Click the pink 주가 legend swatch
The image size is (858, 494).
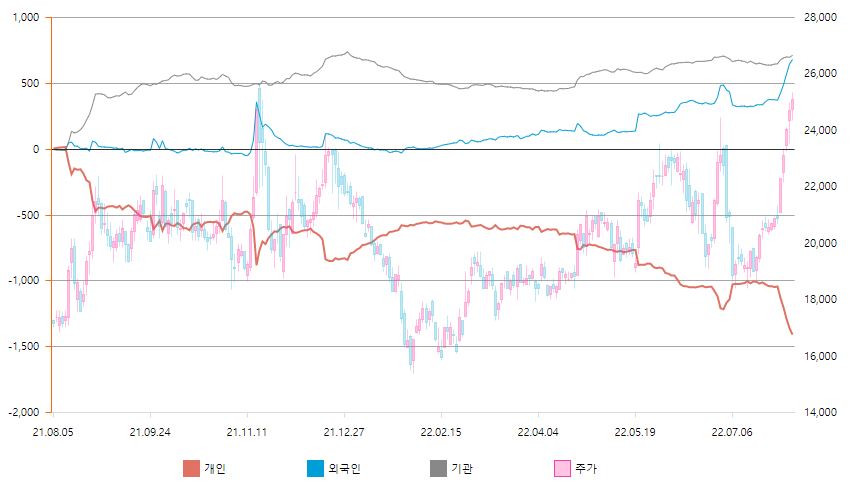pos(561,468)
